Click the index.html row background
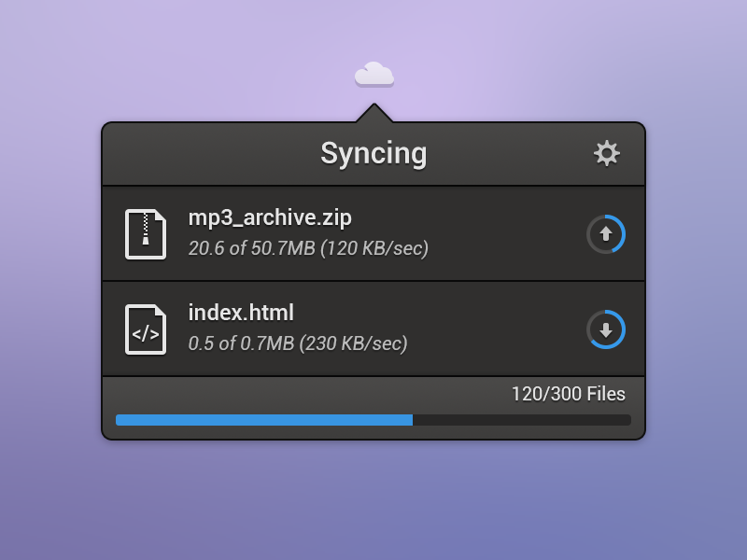 click(495, 329)
